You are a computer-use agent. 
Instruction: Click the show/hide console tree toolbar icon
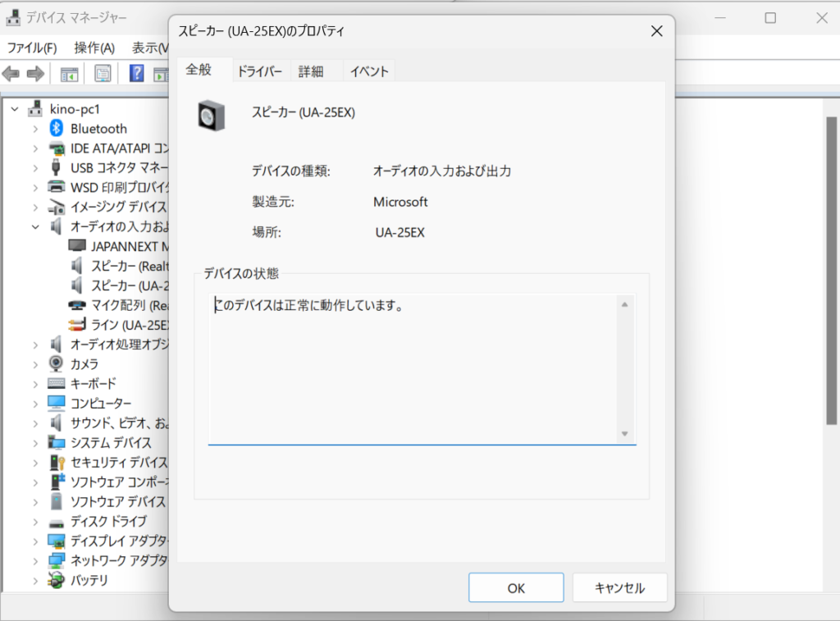pos(69,74)
